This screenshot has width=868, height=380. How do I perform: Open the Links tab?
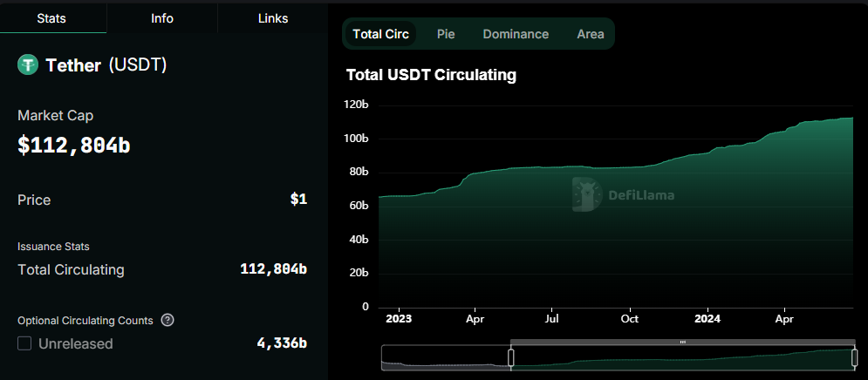tap(273, 18)
